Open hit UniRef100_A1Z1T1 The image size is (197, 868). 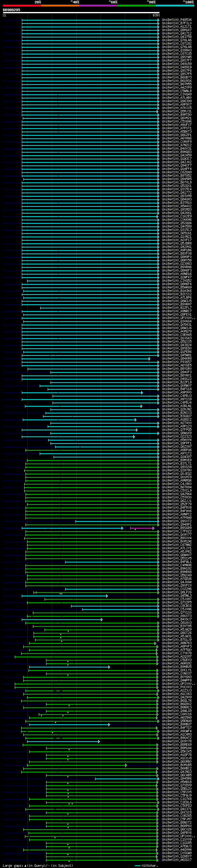[177, 26]
